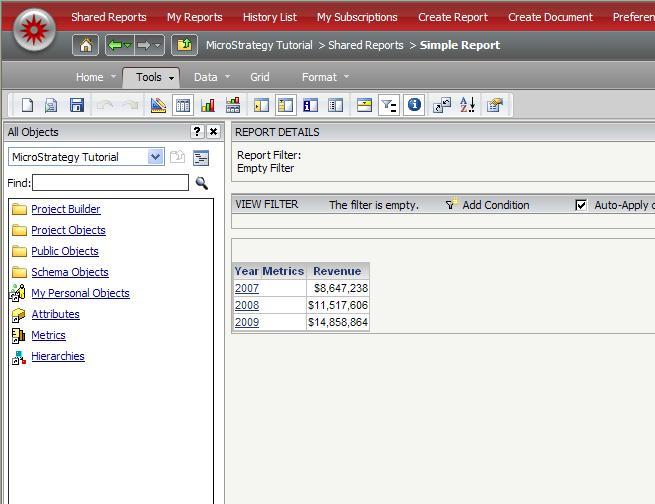Toggle the View Filter funnel icon

coord(389,105)
